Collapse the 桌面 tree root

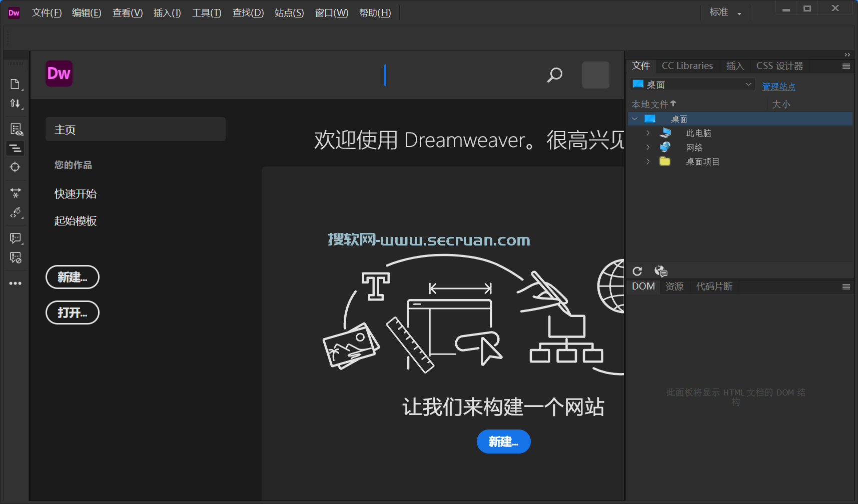tap(635, 119)
